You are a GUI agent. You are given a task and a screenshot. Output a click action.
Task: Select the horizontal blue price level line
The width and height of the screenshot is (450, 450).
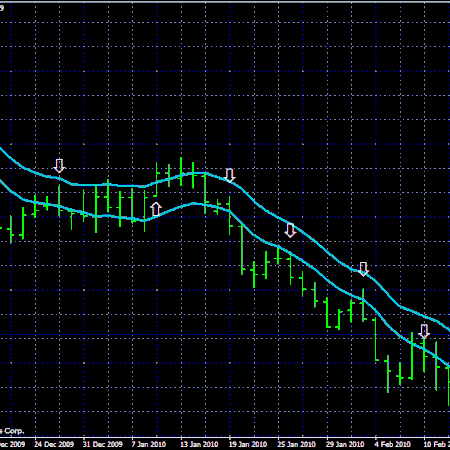click(x=225, y=334)
